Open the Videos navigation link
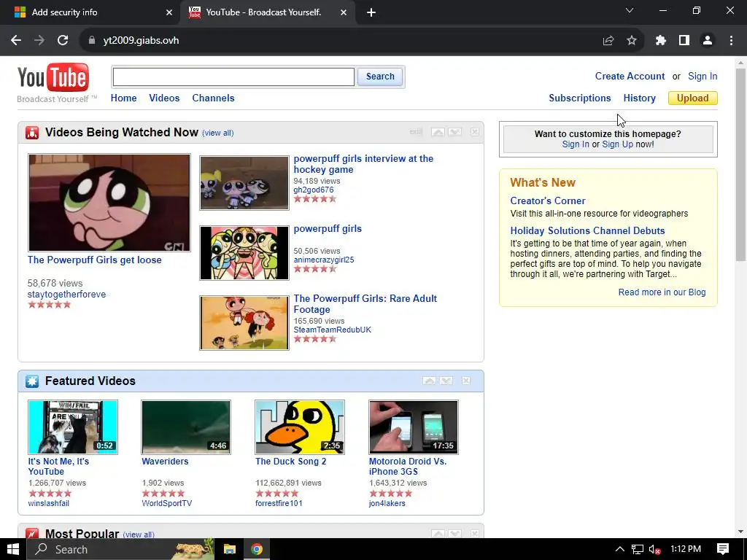This screenshot has width=747, height=560. [x=164, y=98]
